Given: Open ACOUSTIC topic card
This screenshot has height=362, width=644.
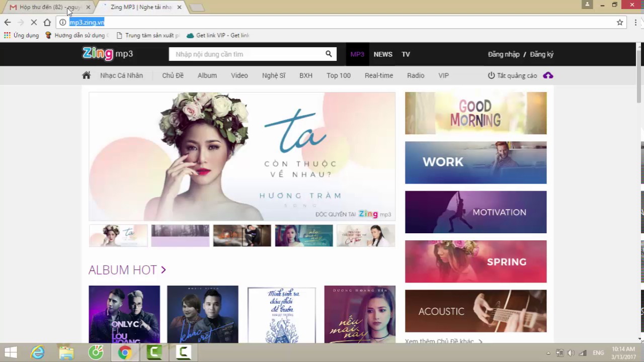Looking at the screenshot, I should (475, 311).
